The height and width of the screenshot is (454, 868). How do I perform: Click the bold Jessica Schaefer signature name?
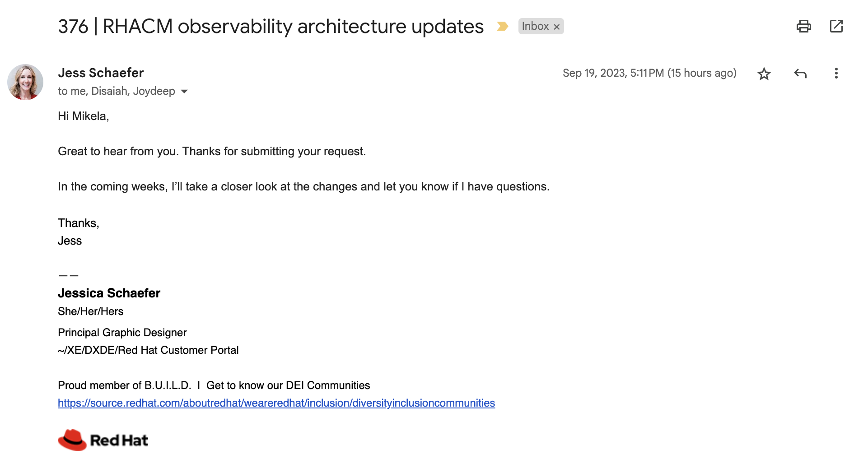(x=109, y=293)
